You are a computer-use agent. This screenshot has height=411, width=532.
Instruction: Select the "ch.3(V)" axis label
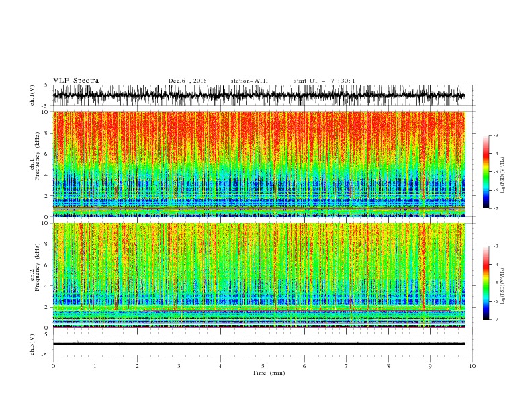coord(32,345)
